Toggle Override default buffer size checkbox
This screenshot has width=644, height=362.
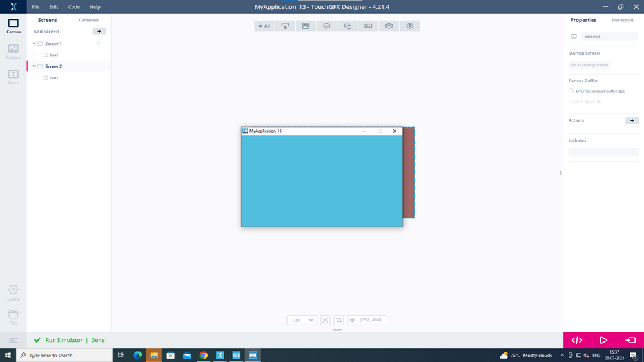pyautogui.click(x=571, y=91)
